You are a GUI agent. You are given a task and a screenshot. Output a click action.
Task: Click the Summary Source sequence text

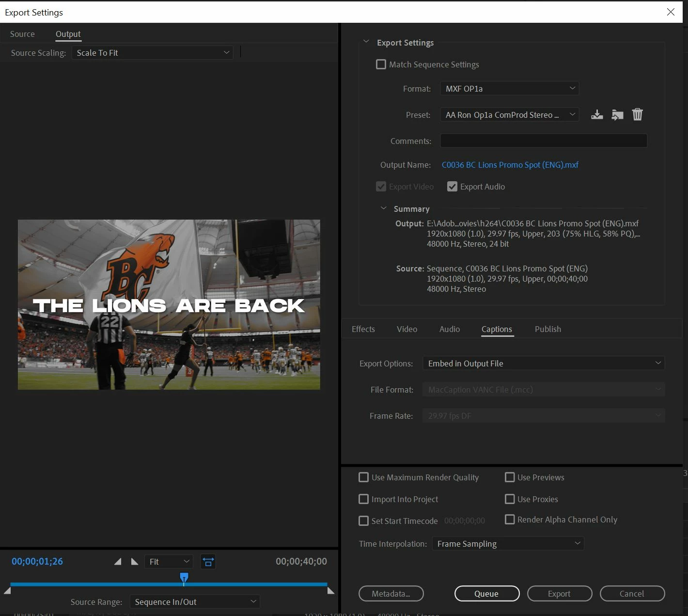click(x=507, y=269)
